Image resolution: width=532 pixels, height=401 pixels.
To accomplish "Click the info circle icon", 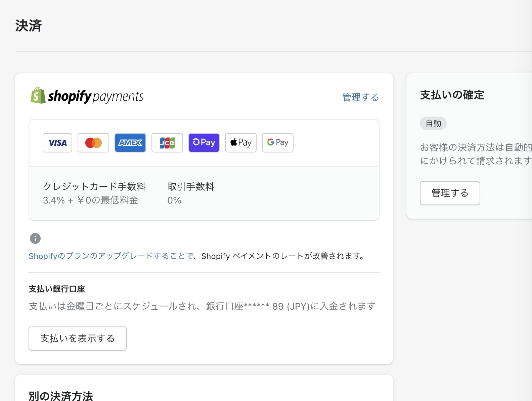I will point(35,238).
